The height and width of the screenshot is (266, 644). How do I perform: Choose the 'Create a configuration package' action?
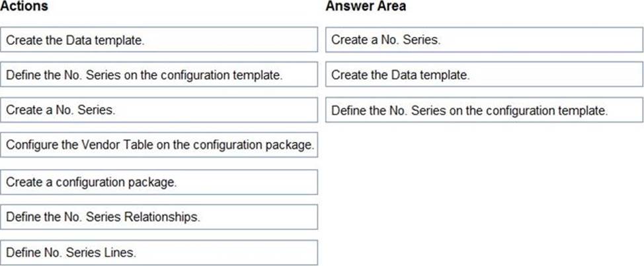(159, 182)
